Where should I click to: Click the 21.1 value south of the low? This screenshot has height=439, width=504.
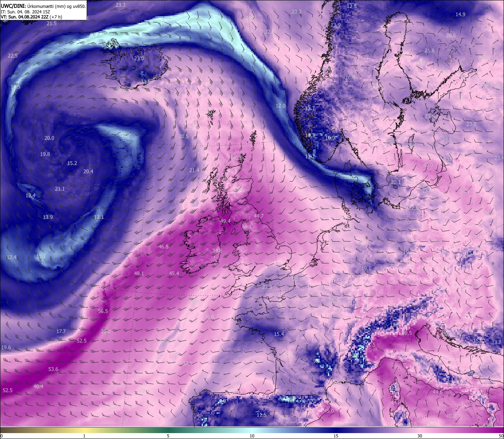pyautogui.click(x=60, y=189)
